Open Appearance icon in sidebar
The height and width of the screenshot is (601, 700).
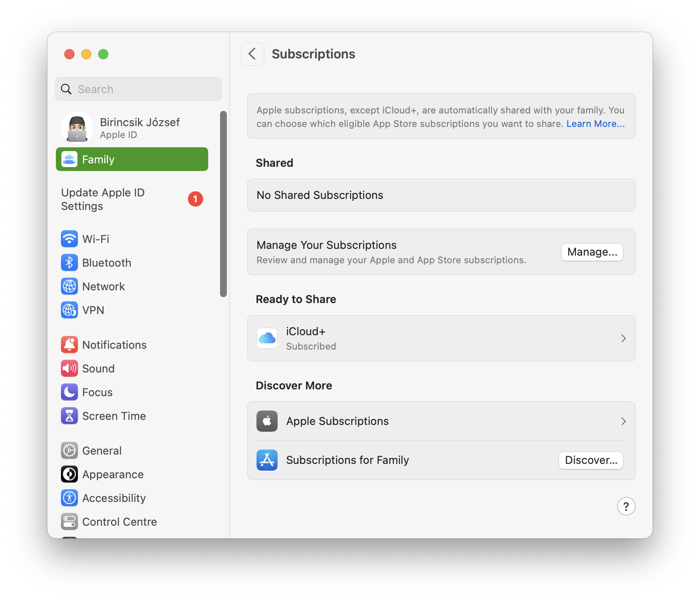click(69, 474)
